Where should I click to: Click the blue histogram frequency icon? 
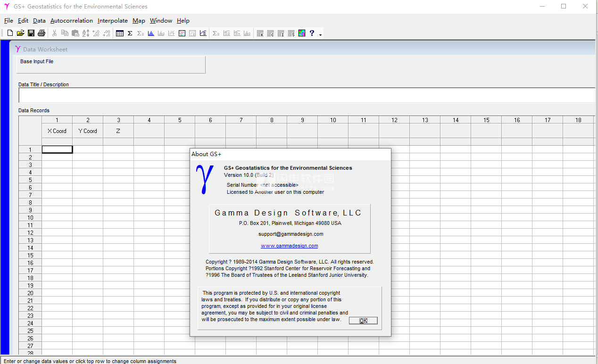coord(151,33)
